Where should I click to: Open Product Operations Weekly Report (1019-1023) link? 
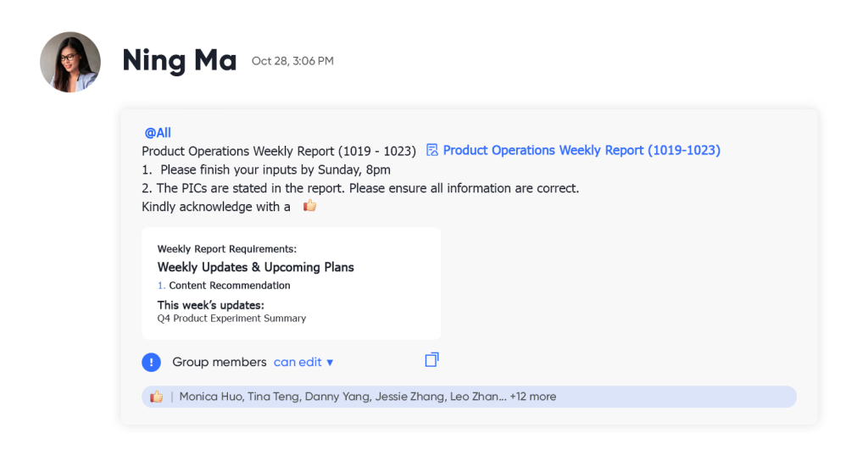[x=581, y=151]
